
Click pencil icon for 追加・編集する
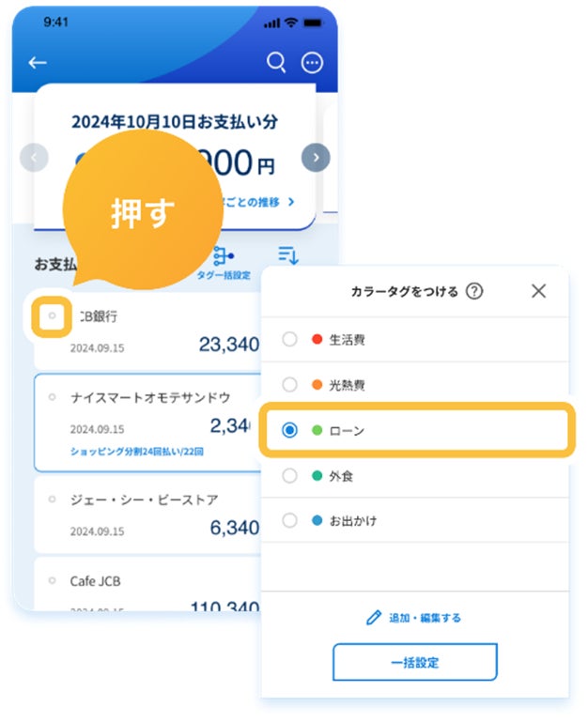point(373,618)
